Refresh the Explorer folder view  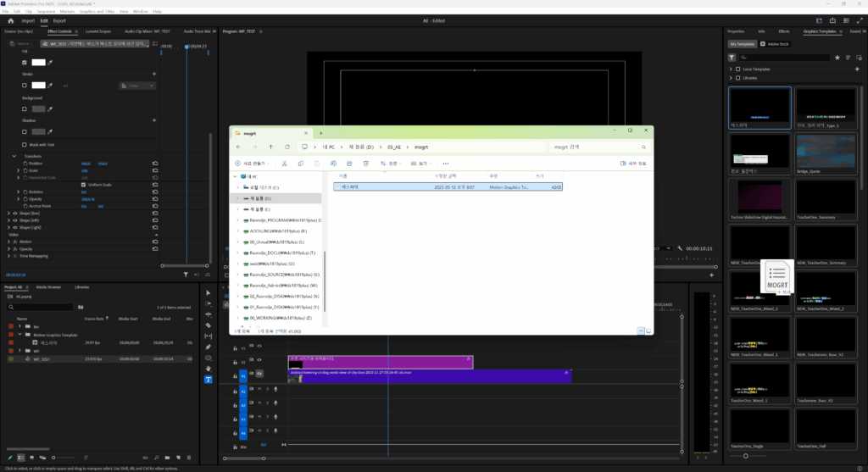tap(287, 147)
